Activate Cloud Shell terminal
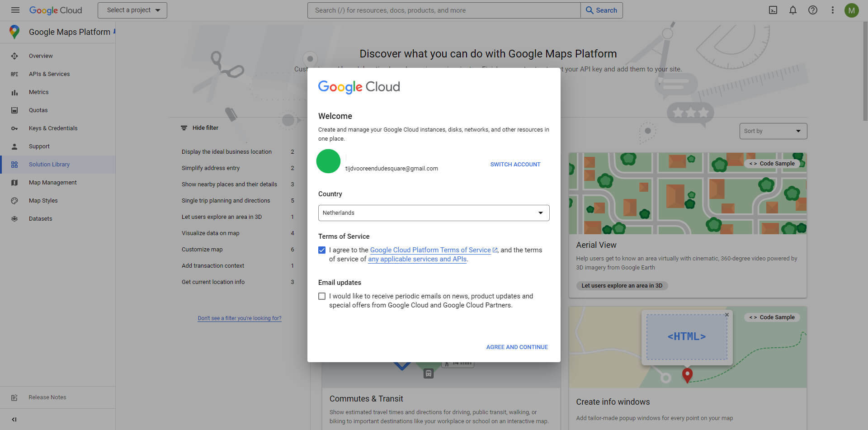Viewport: 868px width, 430px height. pos(773,10)
